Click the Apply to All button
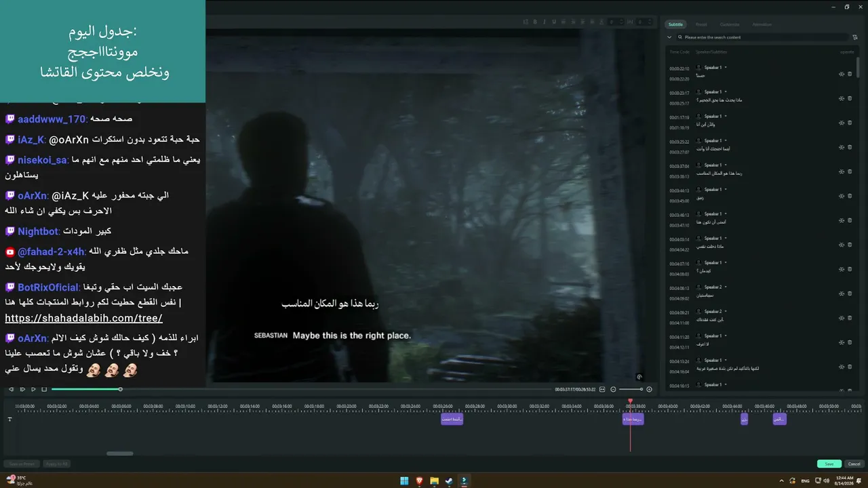This screenshot has width=868, height=488. tap(56, 464)
